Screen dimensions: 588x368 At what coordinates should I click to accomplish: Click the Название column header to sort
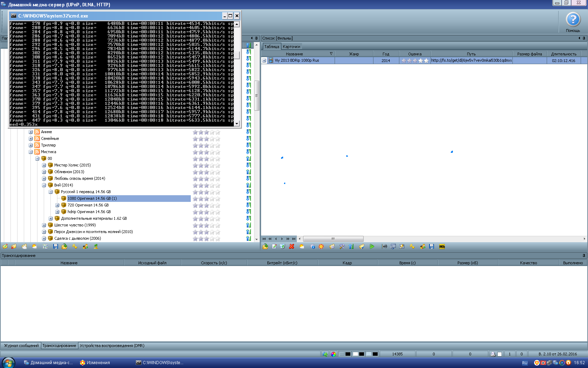(x=294, y=54)
